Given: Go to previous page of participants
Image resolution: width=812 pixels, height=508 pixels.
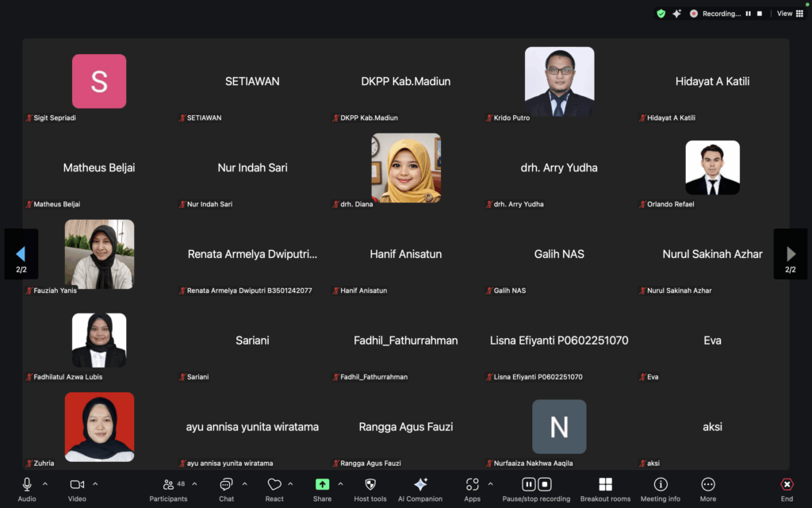Looking at the screenshot, I should pyautogui.click(x=21, y=254).
